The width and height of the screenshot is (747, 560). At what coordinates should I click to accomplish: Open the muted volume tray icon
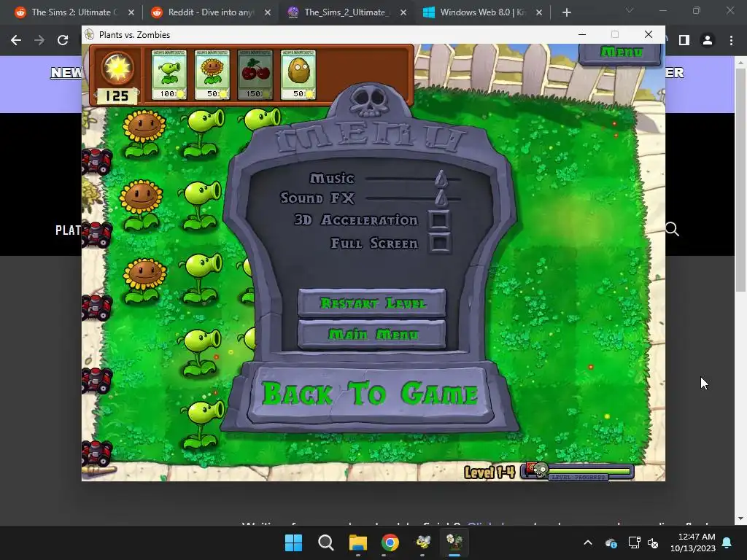pos(653,542)
